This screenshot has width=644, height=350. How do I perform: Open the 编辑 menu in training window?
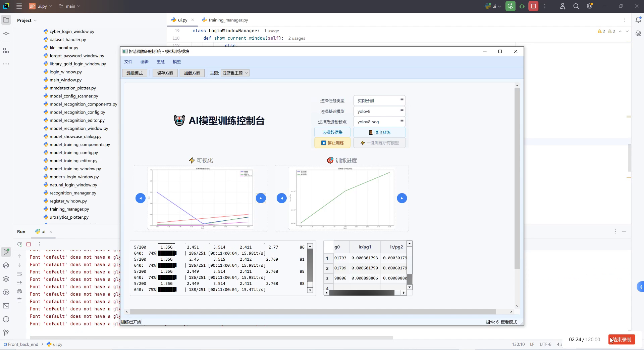(x=145, y=61)
